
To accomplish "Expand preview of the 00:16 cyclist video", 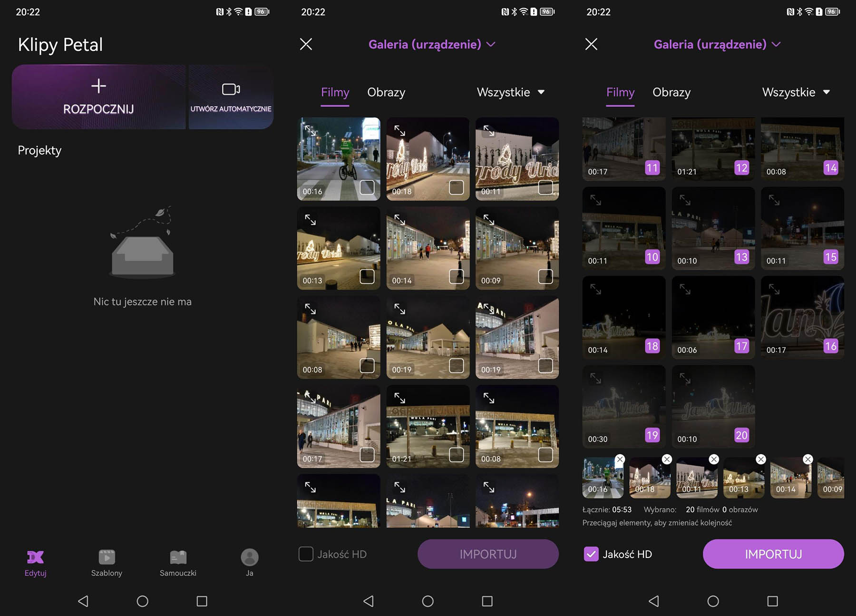I will 310,130.
